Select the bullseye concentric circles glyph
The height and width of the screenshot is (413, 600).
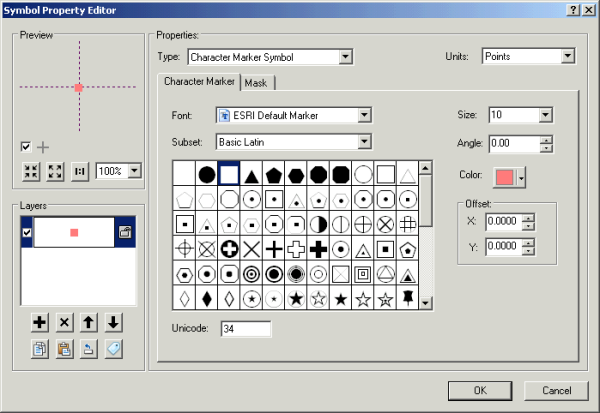coord(251,274)
